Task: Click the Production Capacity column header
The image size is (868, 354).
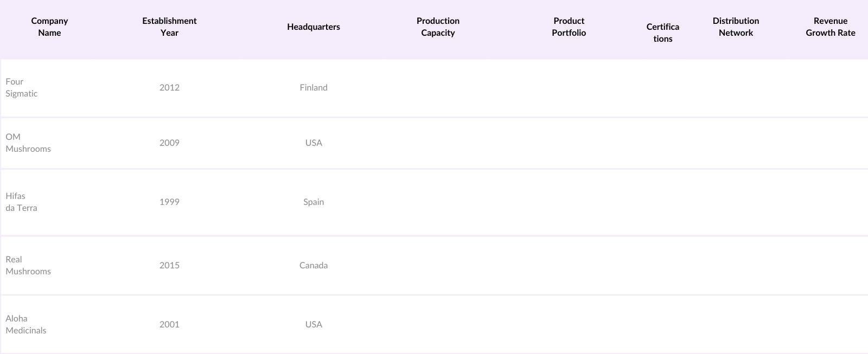Action: [x=438, y=27]
